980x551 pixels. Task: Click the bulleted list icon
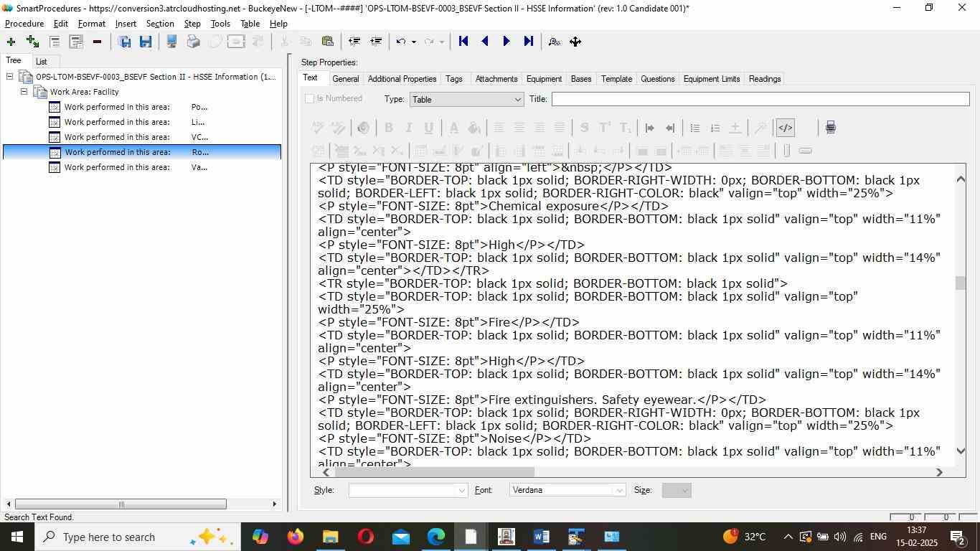click(694, 128)
